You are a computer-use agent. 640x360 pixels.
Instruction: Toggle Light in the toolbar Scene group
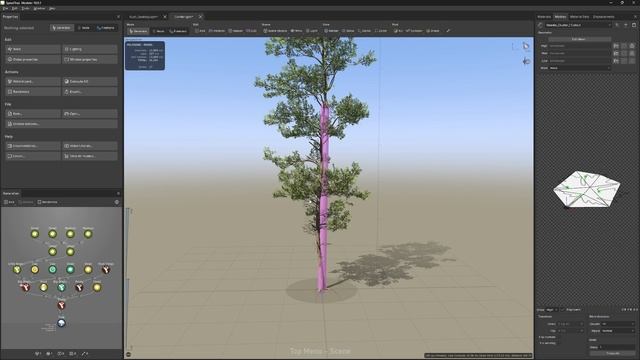tap(312, 31)
